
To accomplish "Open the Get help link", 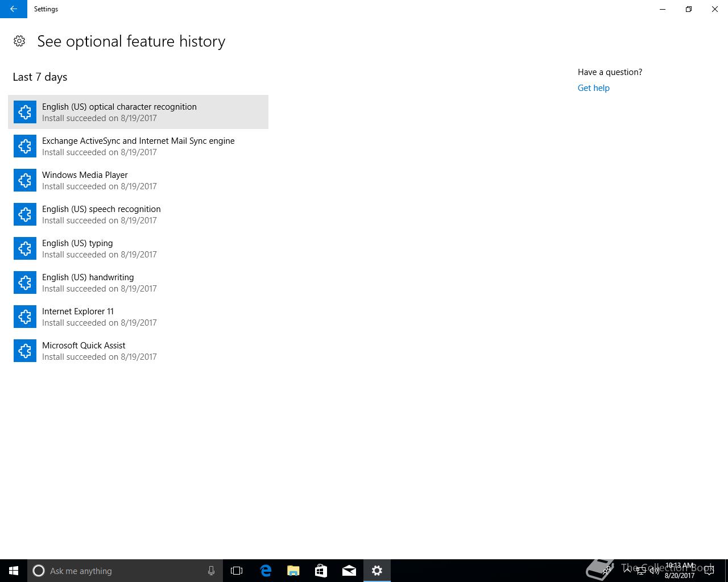I will tap(593, 88).
